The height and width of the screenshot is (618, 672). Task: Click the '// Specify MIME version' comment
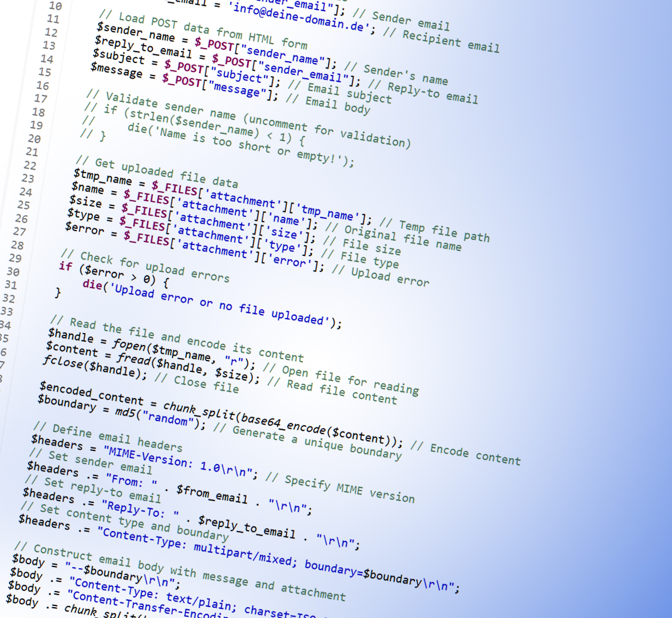coord(340,487)
